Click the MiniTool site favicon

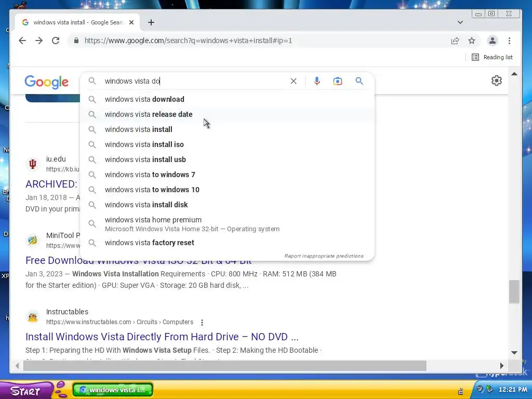[x=33, y=241]
